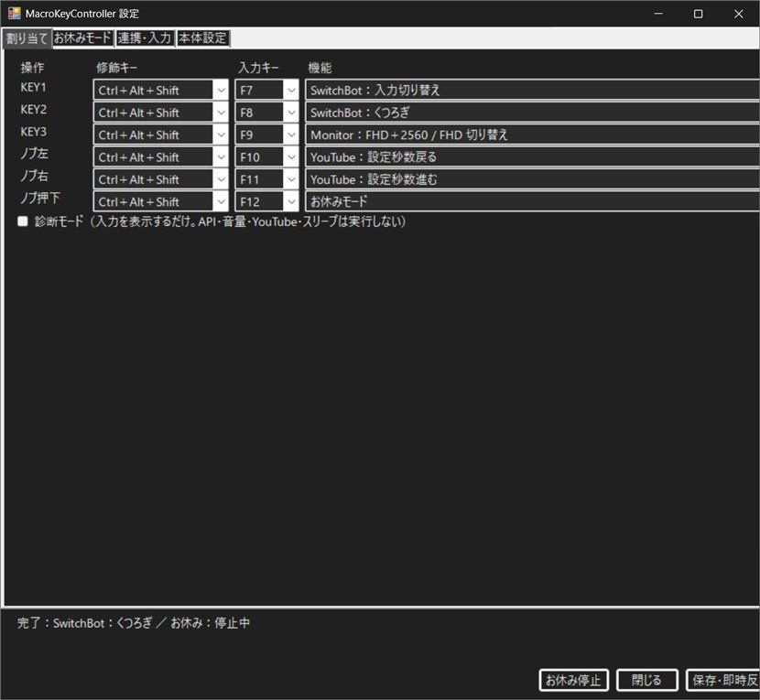Click the お休み停止 button
The width and height of the screenshot is (760, 700).
(x=573, y=680)
